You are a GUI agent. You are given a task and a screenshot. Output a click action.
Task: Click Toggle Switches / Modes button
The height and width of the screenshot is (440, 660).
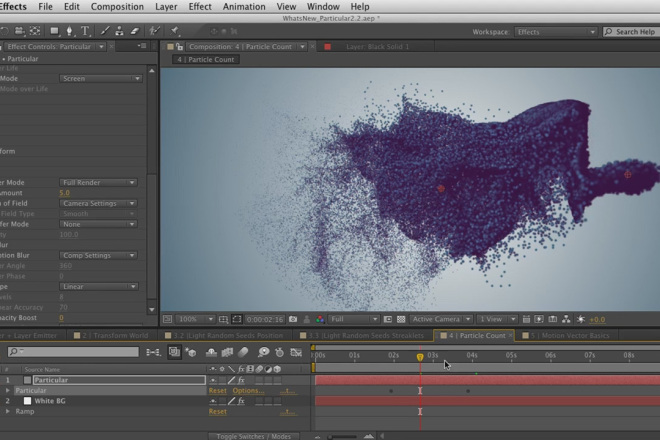pyautogui.click(x=254, y=436)
